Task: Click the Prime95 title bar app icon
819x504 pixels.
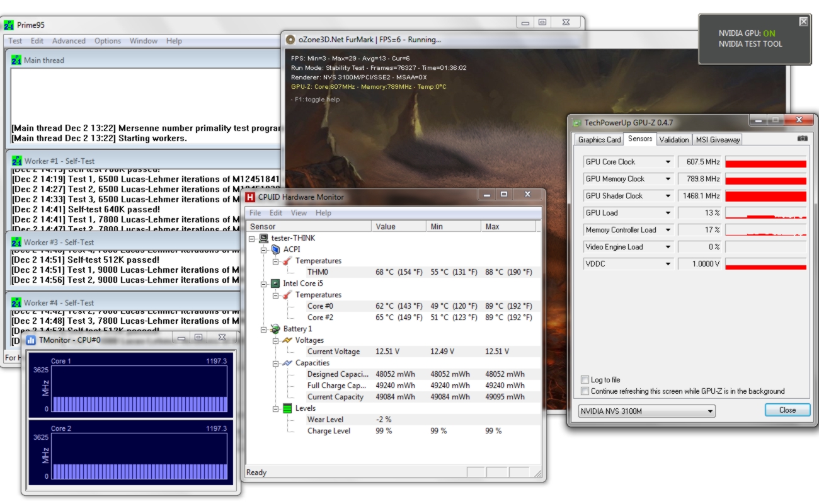Action: point(9,26)
